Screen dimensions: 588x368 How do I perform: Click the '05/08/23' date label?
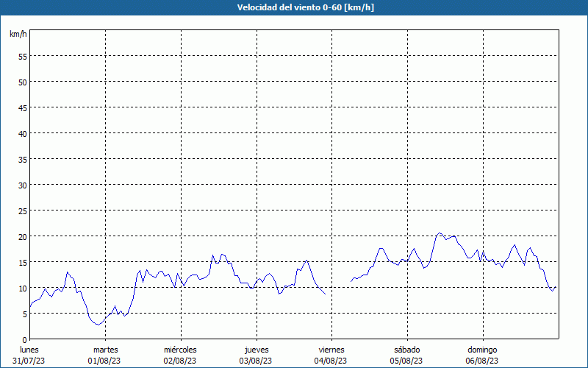coord(406,361)
